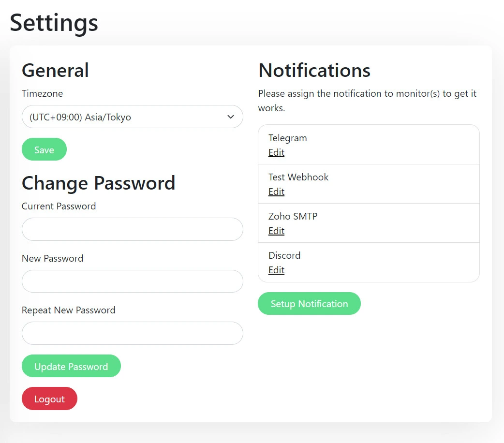Select the Zoho SMTP notification entry

[x=293, y=216]
